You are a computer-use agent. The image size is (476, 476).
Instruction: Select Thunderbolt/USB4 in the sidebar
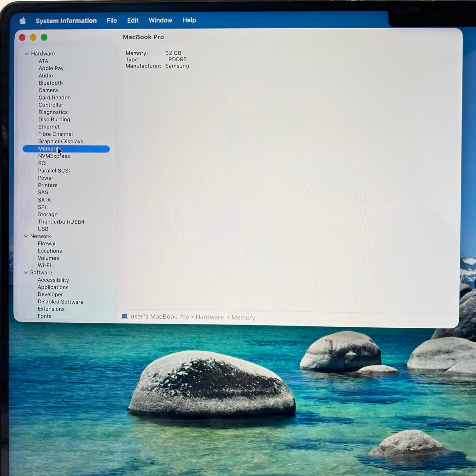tap(61, 222)
